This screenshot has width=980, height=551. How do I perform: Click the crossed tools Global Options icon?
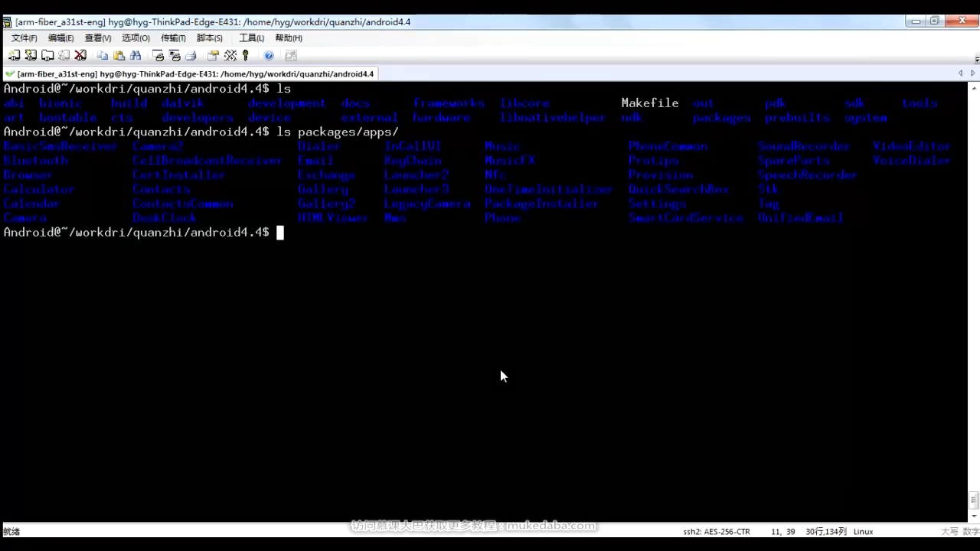(230, 55)
